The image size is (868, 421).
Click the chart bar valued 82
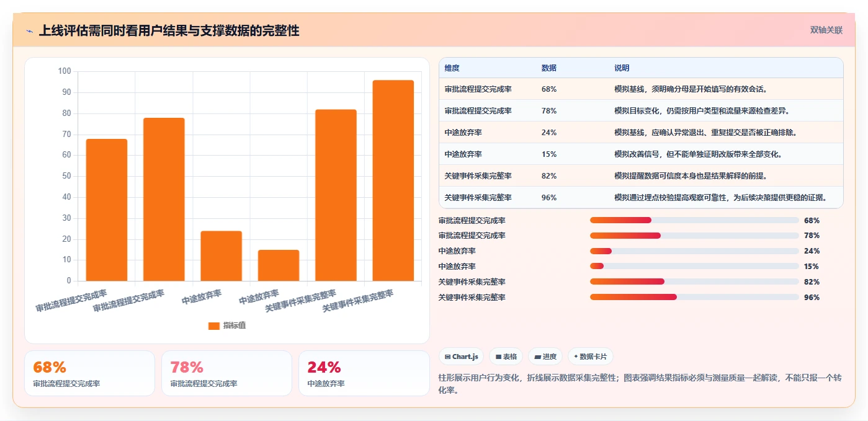point(336,195)
